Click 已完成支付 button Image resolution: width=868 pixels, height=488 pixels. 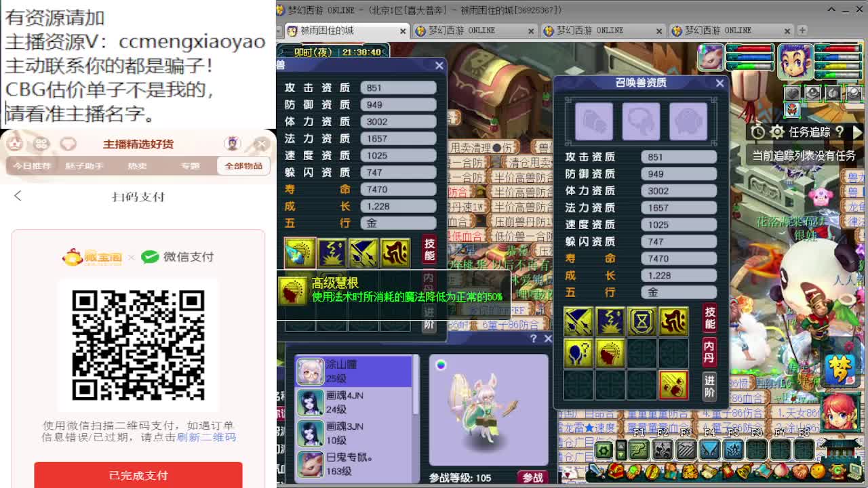[x=138, y=475]
